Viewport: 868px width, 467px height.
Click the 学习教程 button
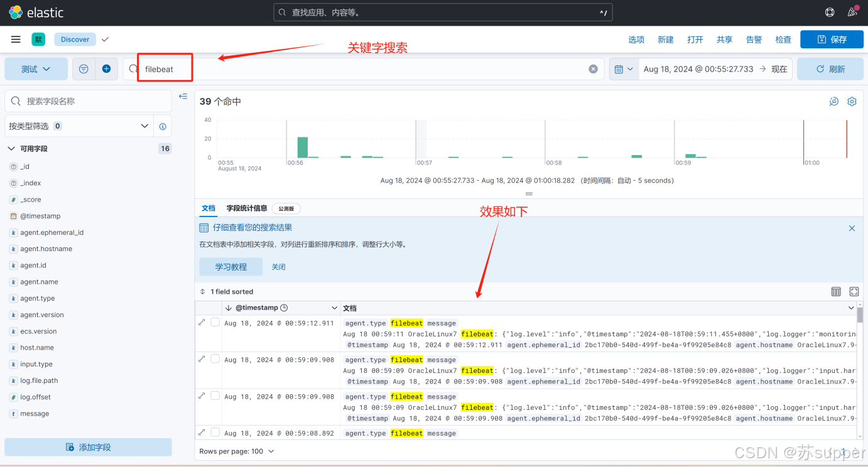coord(231,267)
